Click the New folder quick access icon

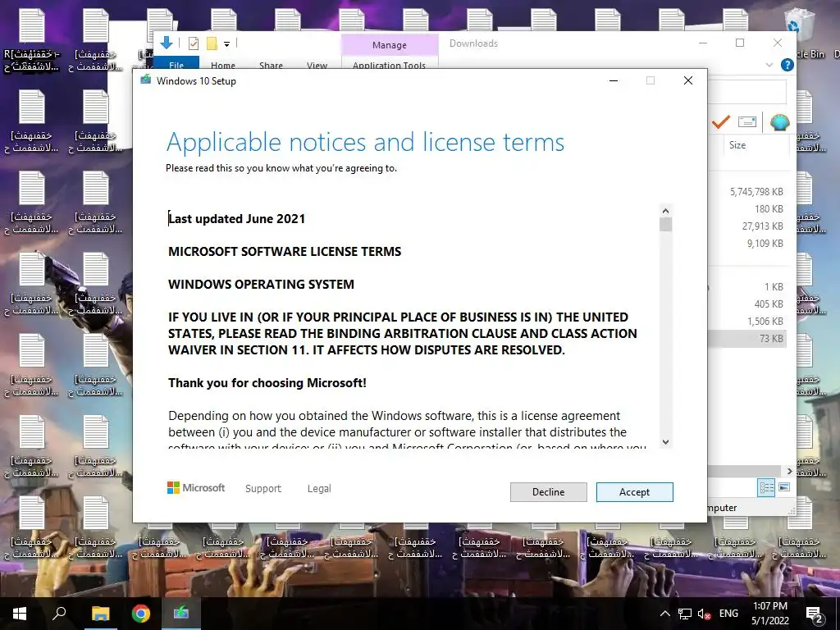pos(212,43)
